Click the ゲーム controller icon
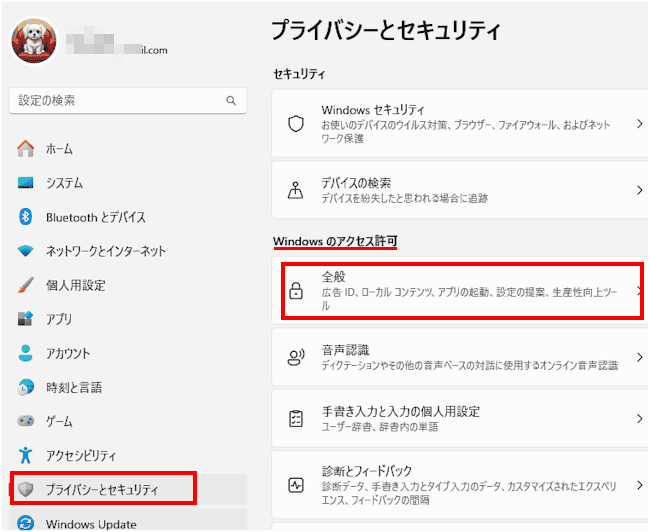The height and width of the screenshot is (532, 650). tap(25, 421)
